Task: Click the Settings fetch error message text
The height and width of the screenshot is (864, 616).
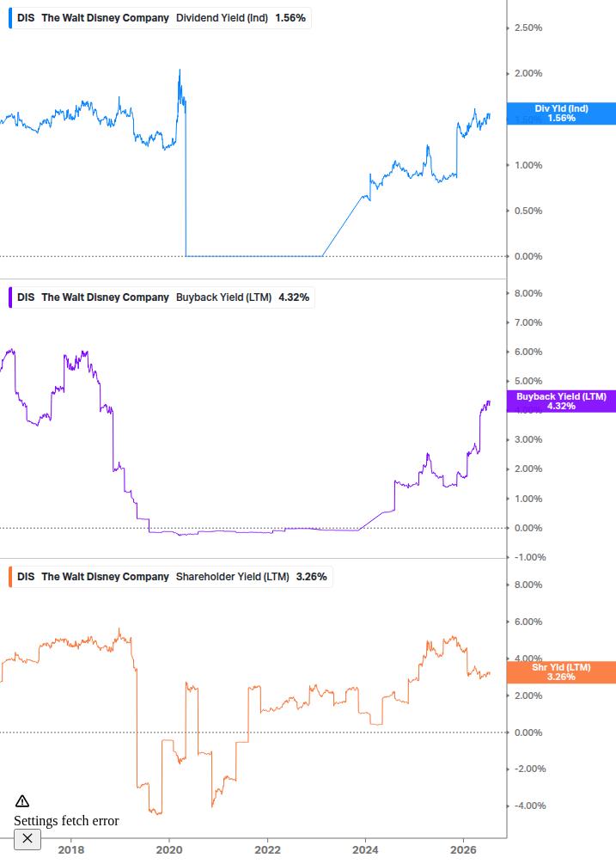Action: (66, 821)
